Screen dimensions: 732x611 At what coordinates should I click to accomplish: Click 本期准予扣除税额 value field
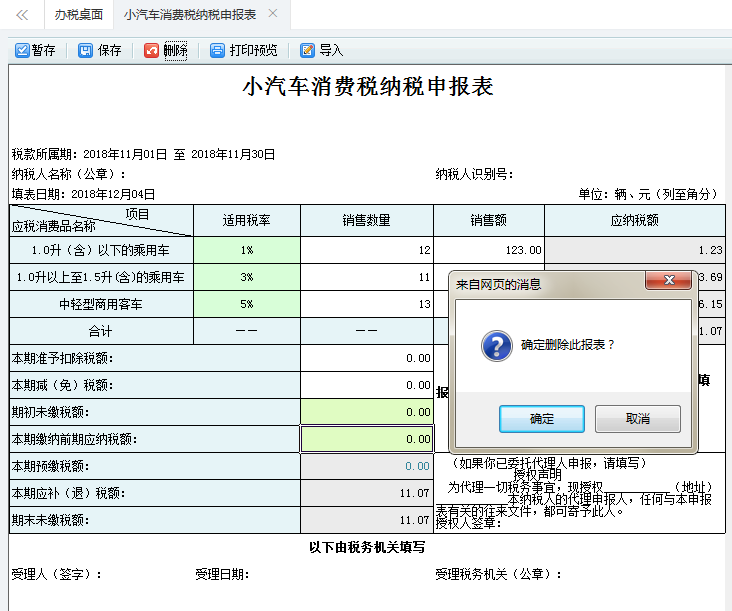pos(367,358)
